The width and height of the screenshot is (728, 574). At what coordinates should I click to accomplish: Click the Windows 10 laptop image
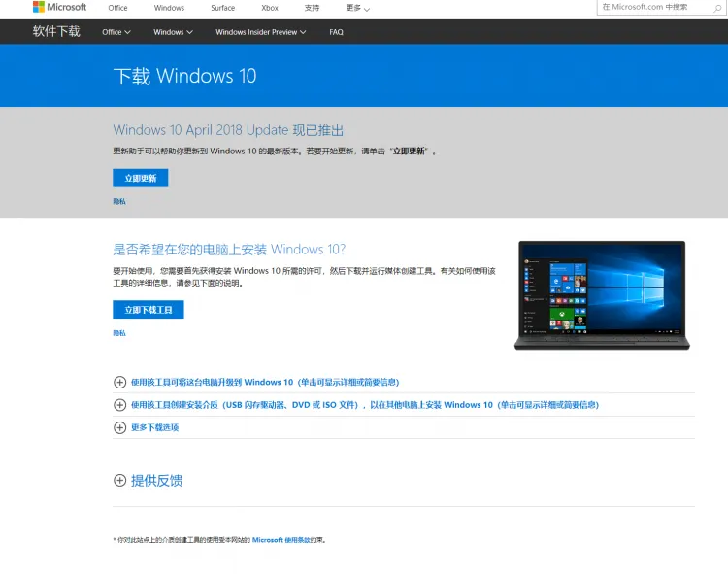[x=602, y=295]
